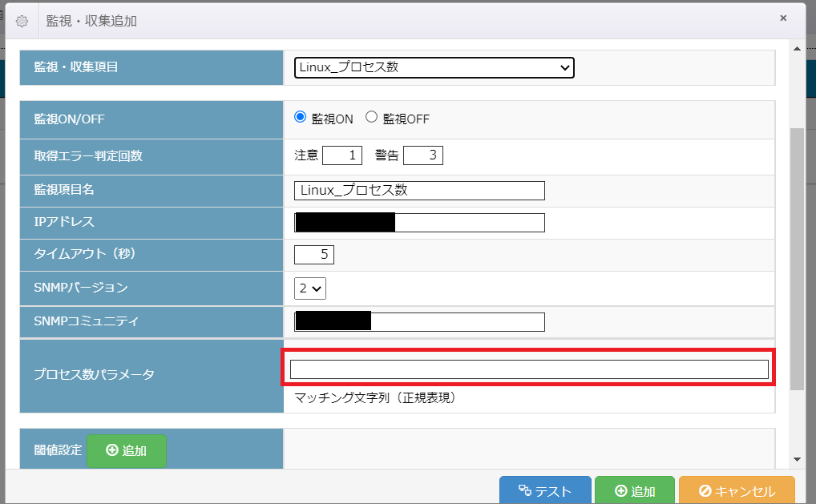Viewport: 816px width, 504px height.
Task: Click the 監視項目名 text field
Action: click(x=419, y=191)
